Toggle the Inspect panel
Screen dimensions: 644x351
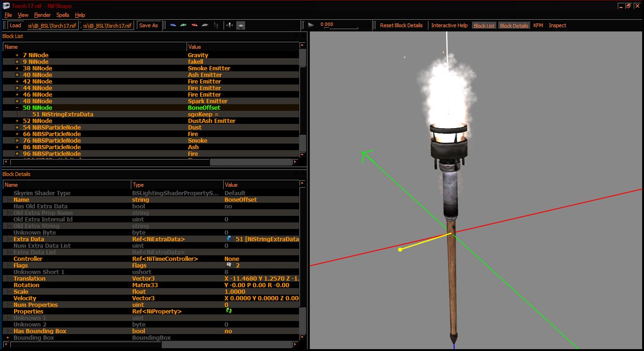557,25
